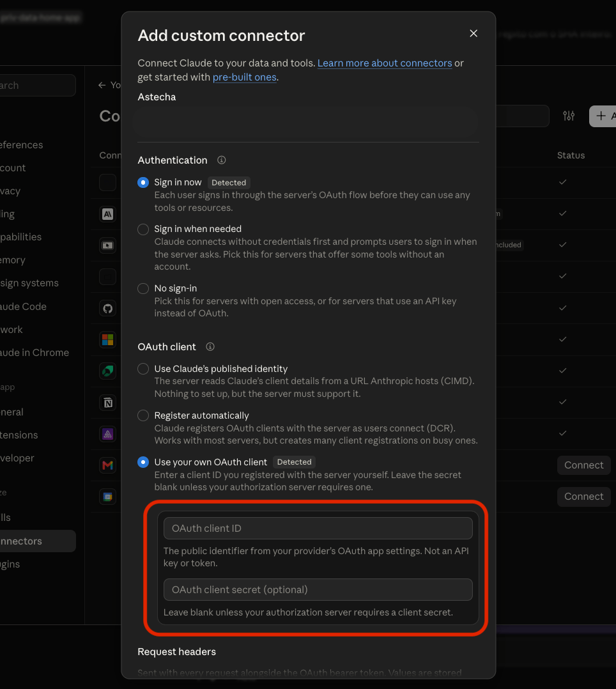Click Detected badge beside Sign in now
The image size is (616, 689).
(x=229, y=182)
